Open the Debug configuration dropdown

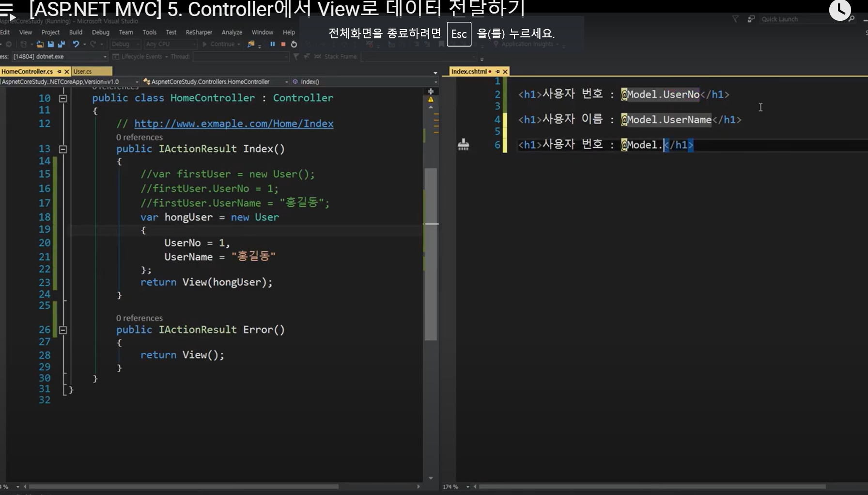point(125,44)
